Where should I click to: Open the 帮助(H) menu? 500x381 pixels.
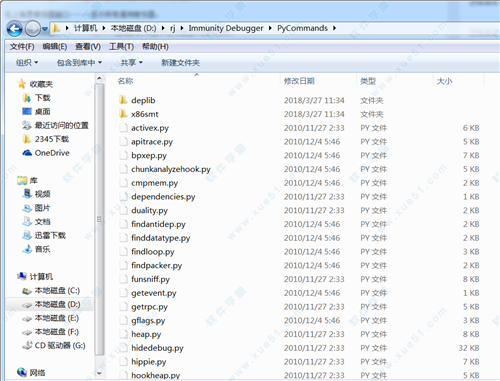coord(155,47)
